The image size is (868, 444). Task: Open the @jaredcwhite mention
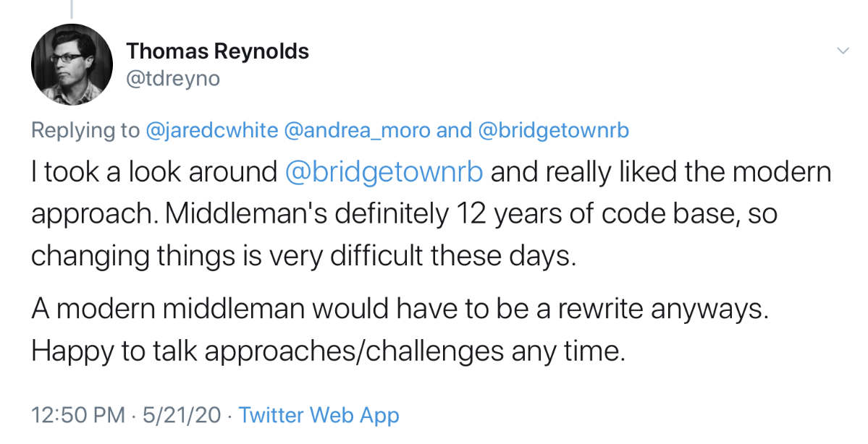[x=211, y=130]
